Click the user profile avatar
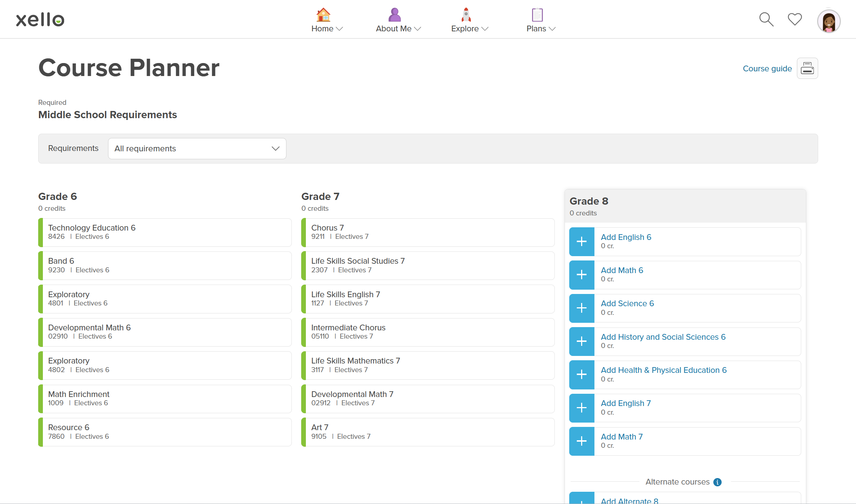The image size is (856, 504). 829,21
